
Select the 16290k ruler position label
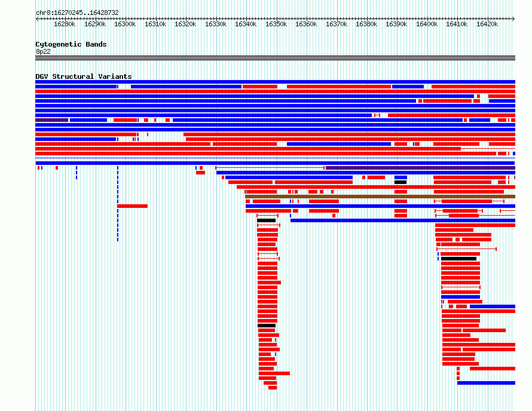(95, 24)
